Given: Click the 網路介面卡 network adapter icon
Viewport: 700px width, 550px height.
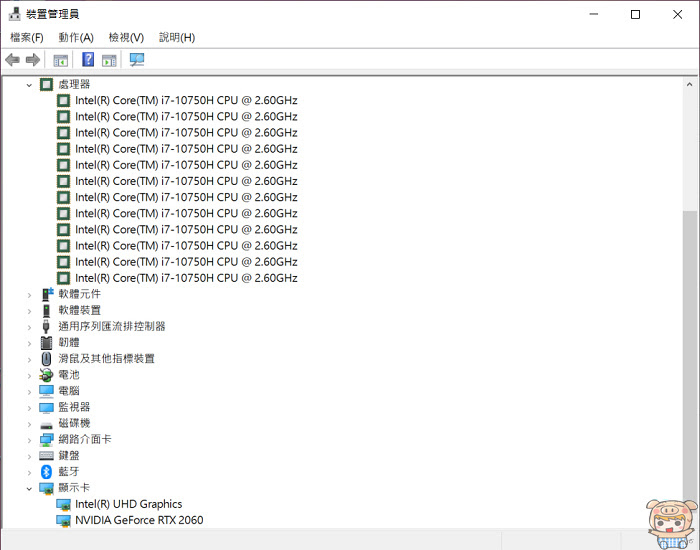Looking at the screenshot, I should point(46,439).
